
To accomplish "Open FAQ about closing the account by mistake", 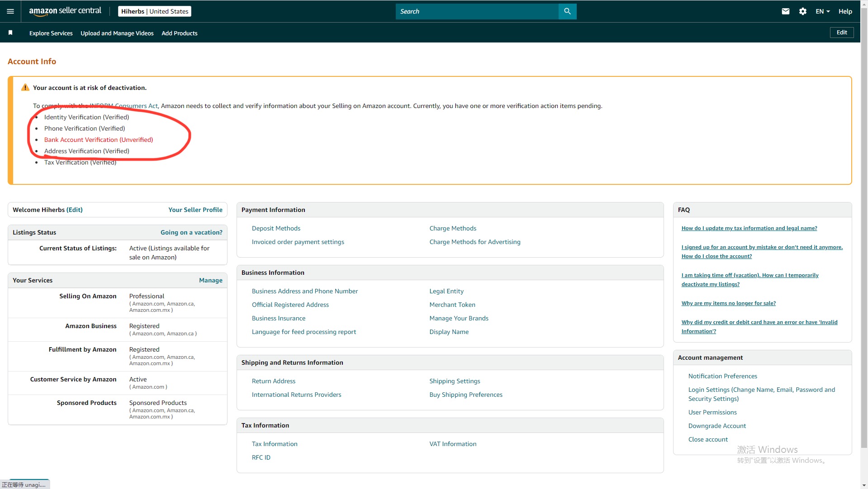I will pyautogui.click(x=762, y=252).
